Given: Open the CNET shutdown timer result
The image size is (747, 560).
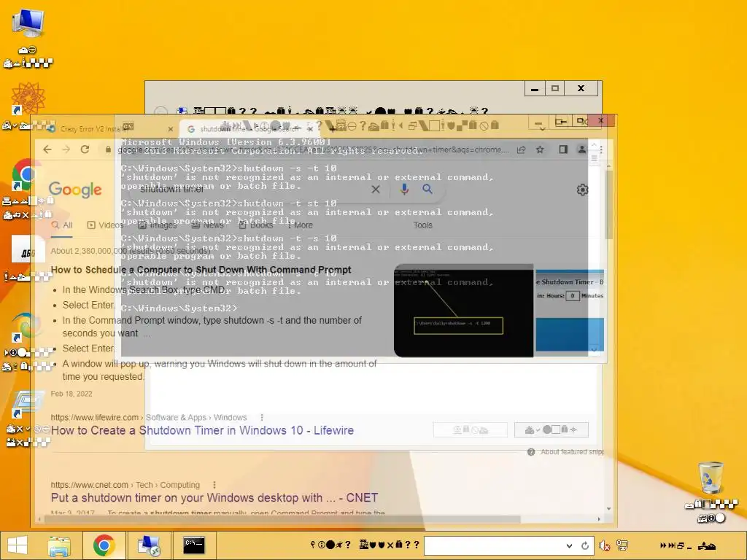Looking at the screenshot, I should 214,497.
